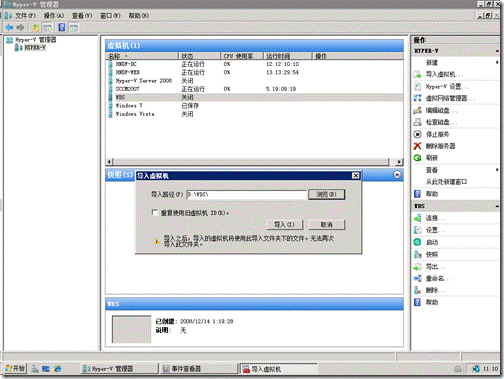This screenshot has height=379, width=504.
Task: Select the Hyper-V Server 2008 VM row
Action: 255,81
